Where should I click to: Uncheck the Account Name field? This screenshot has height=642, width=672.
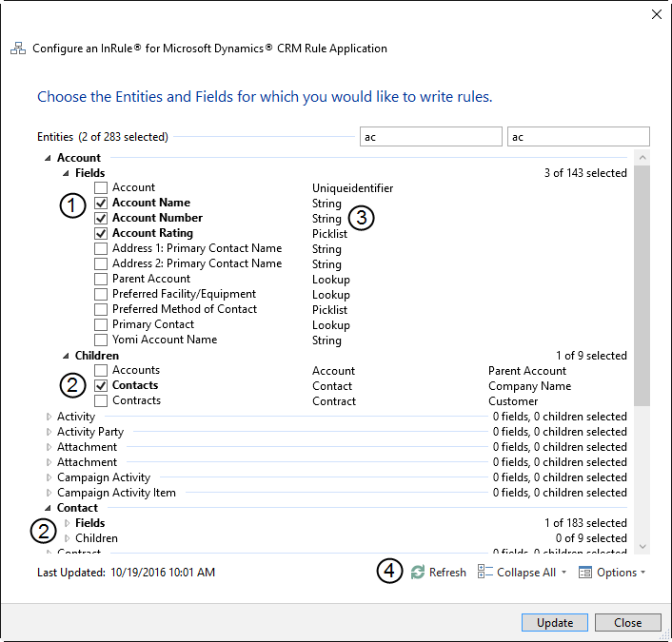[101, 203]
